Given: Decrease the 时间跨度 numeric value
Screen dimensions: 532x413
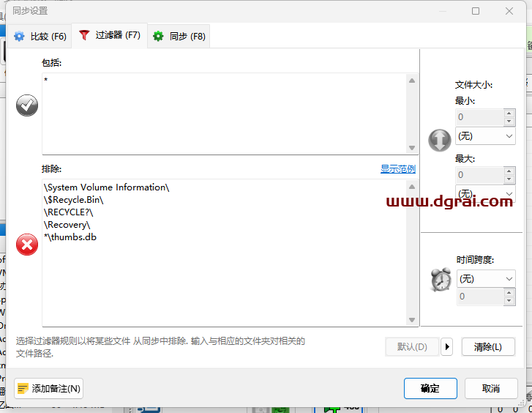Looking at the screenshot, I should (x=509, y=301).
